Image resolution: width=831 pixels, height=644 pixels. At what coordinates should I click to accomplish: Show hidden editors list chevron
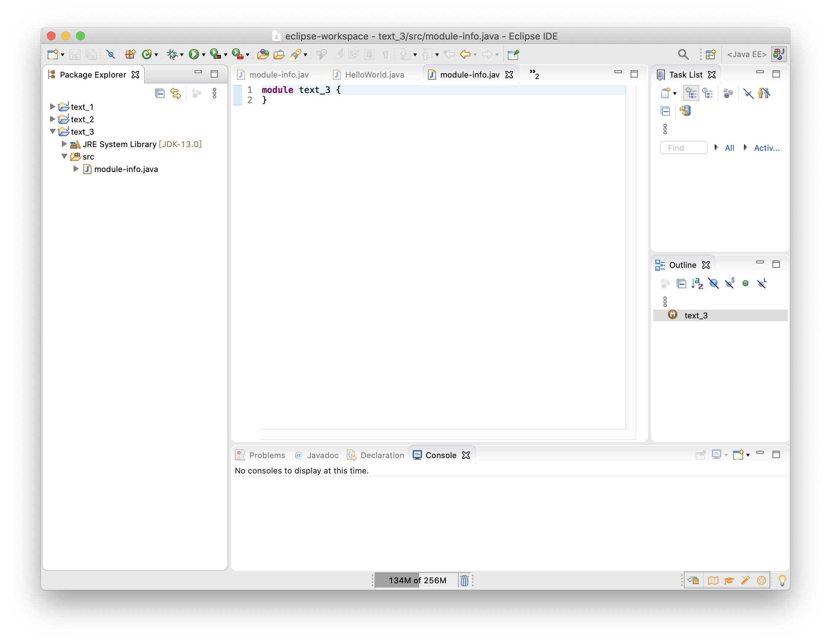coord(534,74)
